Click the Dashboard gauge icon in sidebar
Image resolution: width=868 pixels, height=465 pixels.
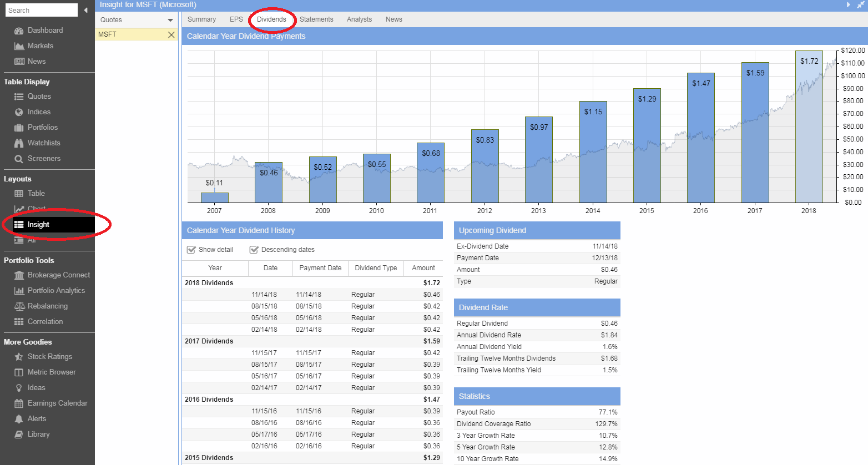tap(19, 31)
